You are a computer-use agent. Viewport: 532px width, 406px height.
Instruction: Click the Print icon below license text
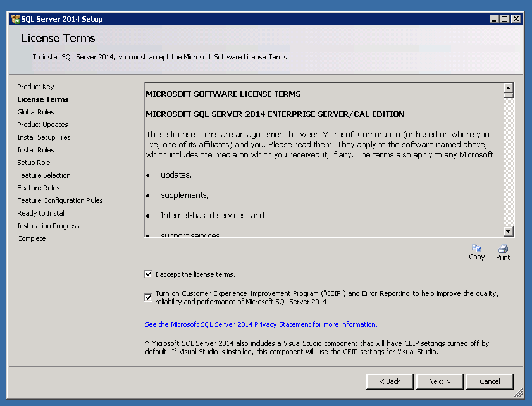point(503,249)
